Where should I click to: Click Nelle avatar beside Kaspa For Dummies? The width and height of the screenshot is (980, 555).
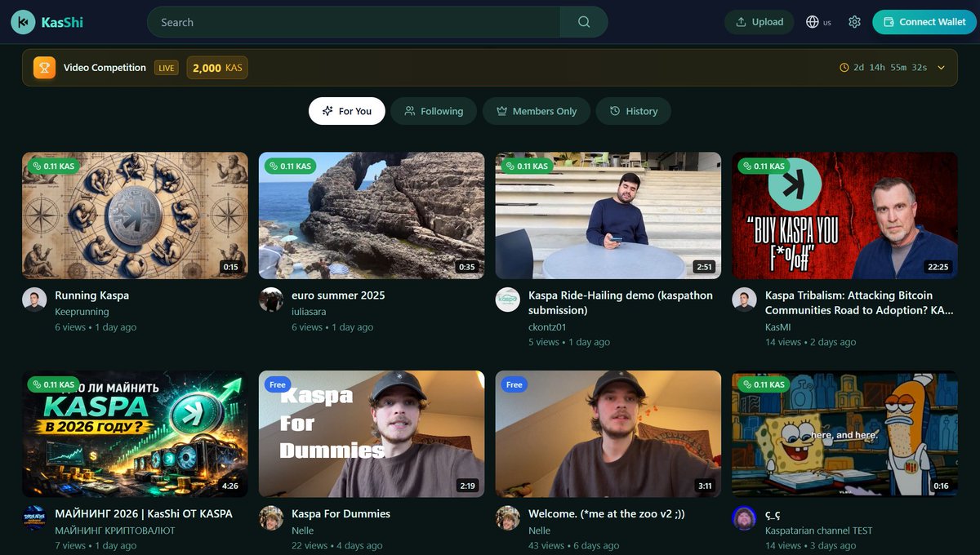[271, 518]
